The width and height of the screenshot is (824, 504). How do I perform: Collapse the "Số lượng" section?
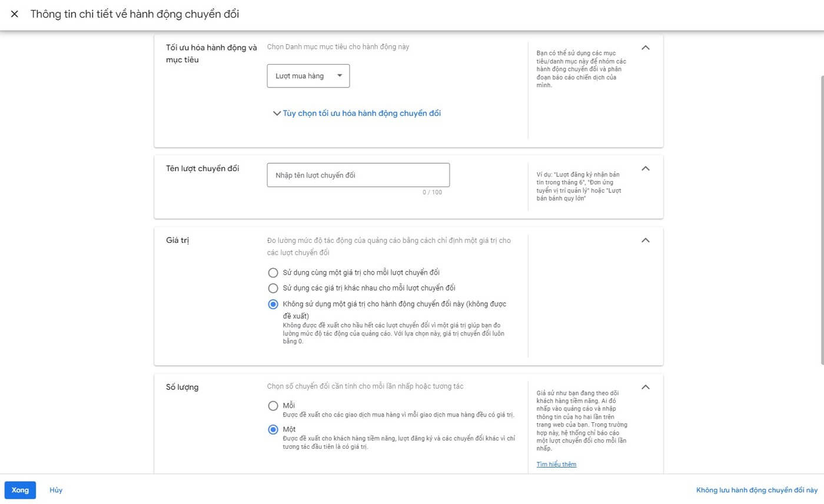pos(645,387)
